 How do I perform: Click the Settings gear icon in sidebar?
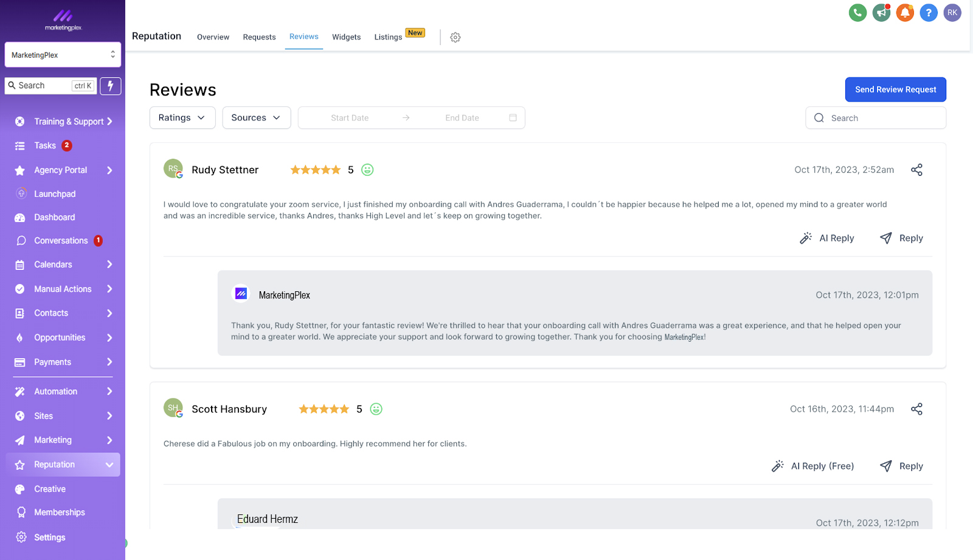pyautogui.click(x=21, y=538)
